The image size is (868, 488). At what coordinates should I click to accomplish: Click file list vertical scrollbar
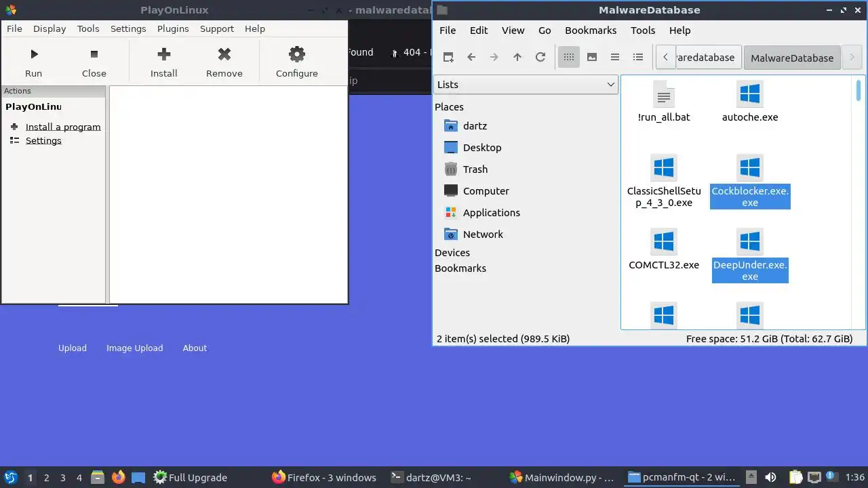[859, 89]
